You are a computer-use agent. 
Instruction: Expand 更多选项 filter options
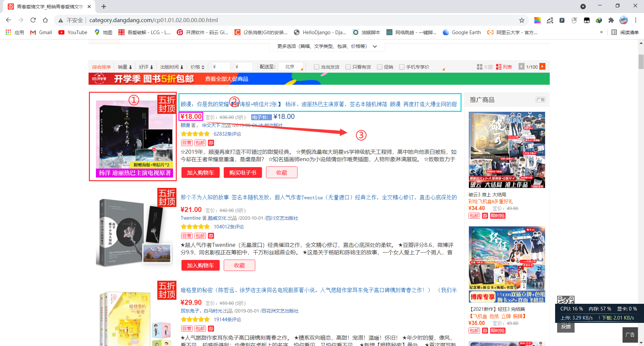coord(327,46)
